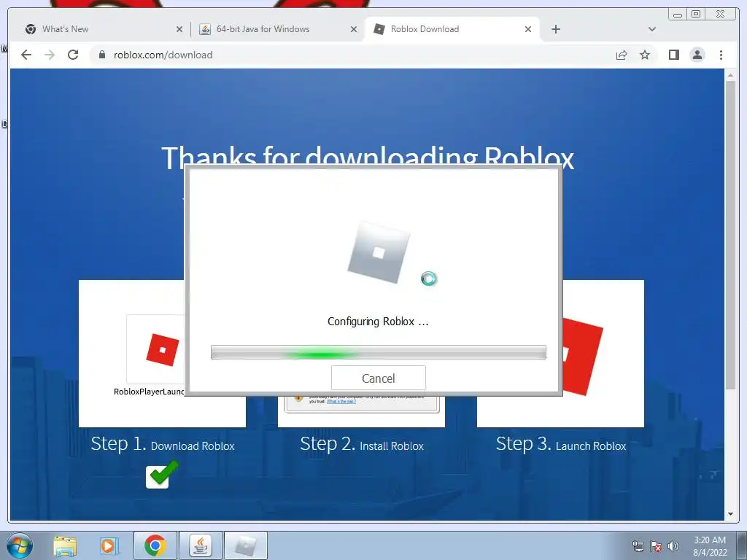Open Windows Media Player from the taskbar
The width and height of the screenshot is (747, 560).
point(109,545)
